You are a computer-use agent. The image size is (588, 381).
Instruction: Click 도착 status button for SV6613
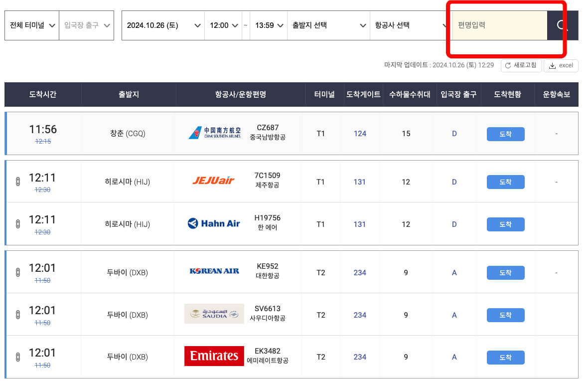[505, 315]
